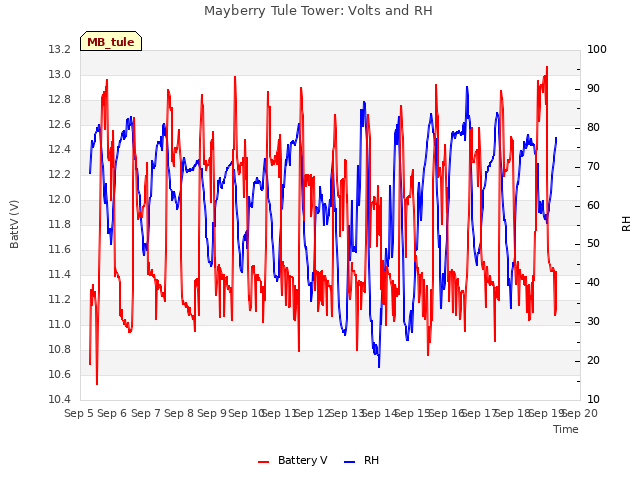Screen dimensions: 640x480
Task: Click the 10.4 left axis tick label
Action: (60, 399)
